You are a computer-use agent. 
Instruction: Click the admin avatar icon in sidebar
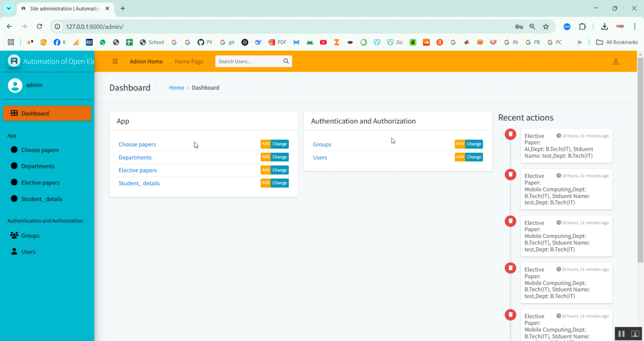click(x=15, y=85)
